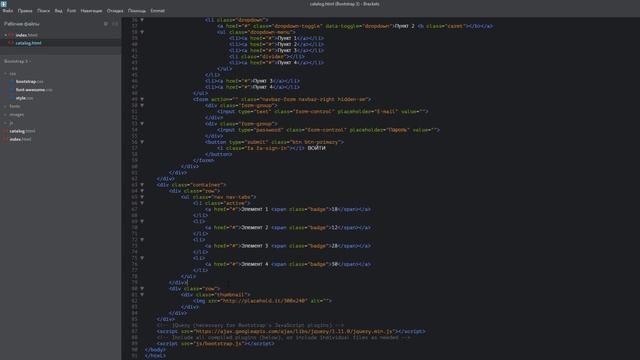Fold the li block on line 75
The height and width of the screenshot is (360, 640).
coord(142,258)
